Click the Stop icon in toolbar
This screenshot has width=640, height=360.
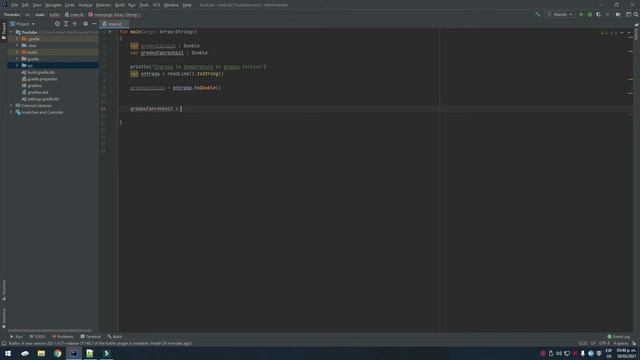pos(607,14)
